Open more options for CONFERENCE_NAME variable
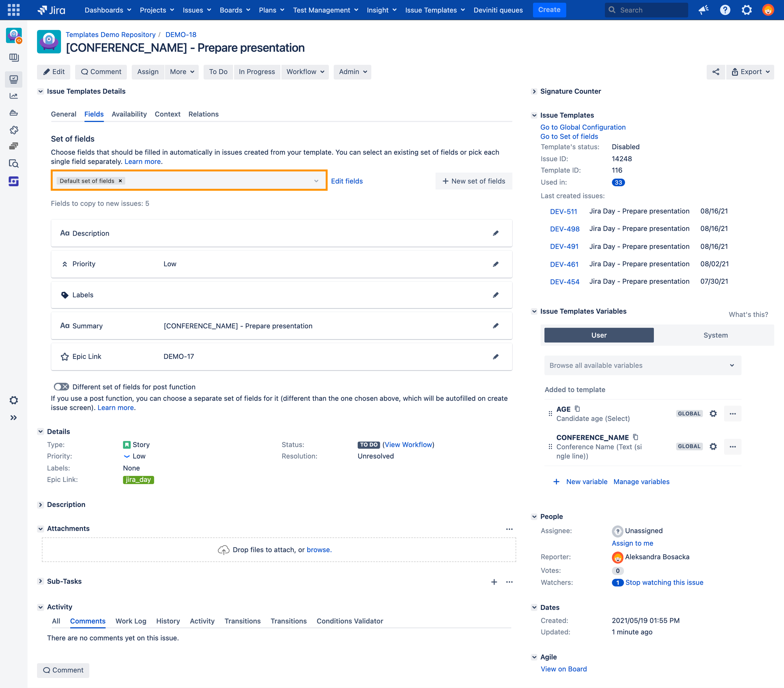The height and width of the screenshot is (688, 784). 733,447
